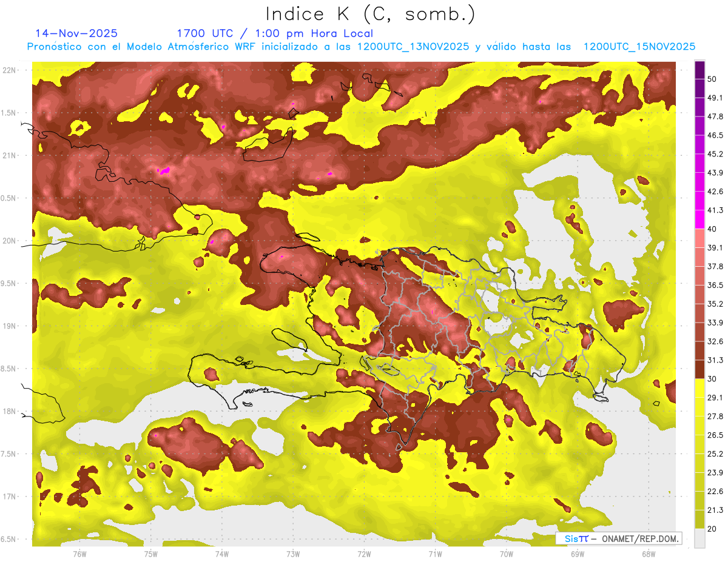Pick the dark brown swatch between 30 and 31.3

[699, 369]
